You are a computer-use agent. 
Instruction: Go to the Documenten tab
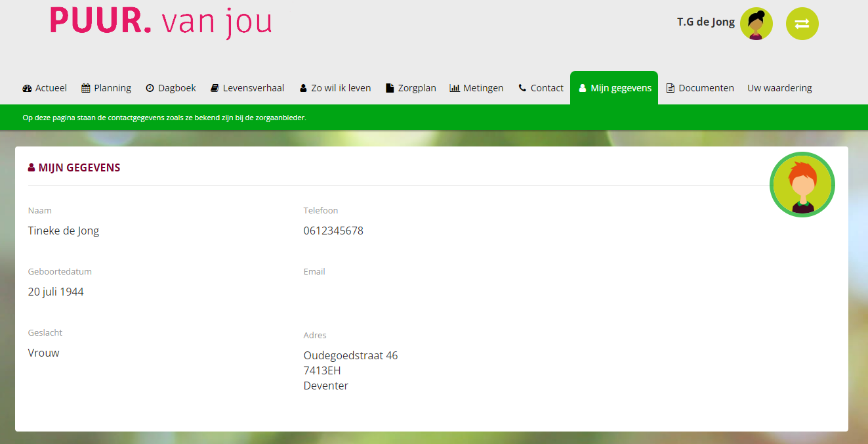[x=700, y=88]
